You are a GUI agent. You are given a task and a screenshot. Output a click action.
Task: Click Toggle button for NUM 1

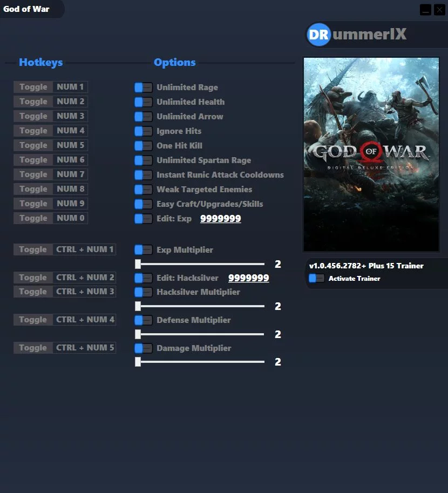pos(33,87)
